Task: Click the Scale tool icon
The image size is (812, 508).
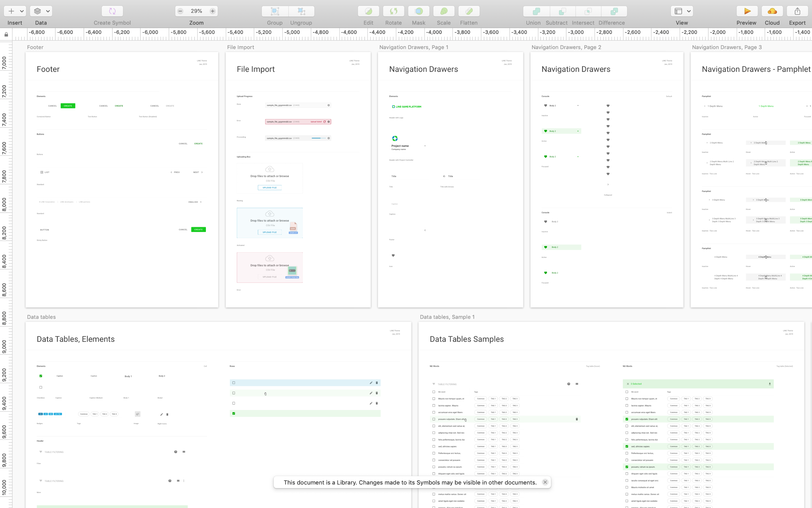Action: pos(444,11)
